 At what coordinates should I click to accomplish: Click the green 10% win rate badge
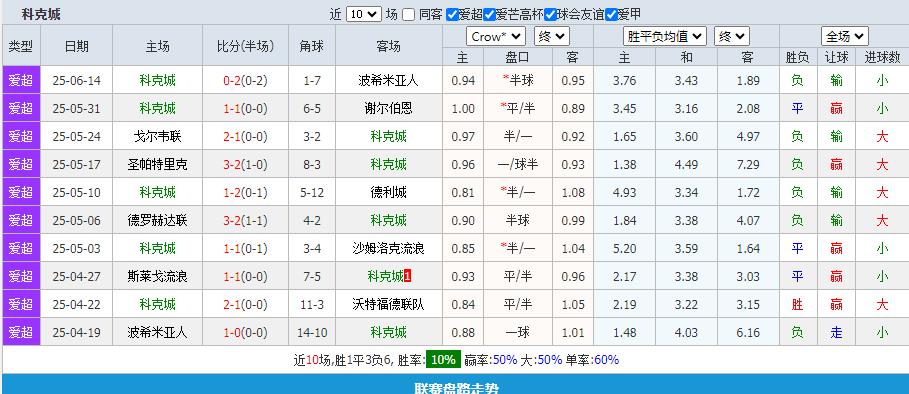pos(443,360)
